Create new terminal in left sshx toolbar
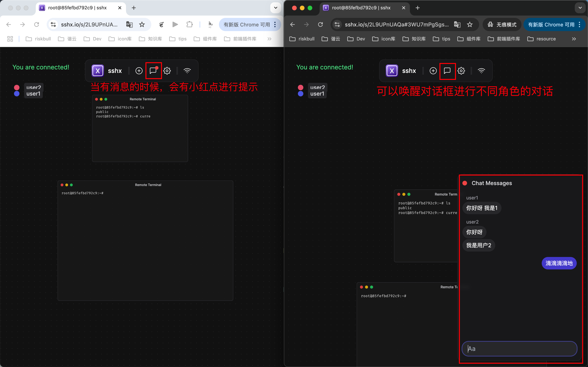This screenshot has height=367, width=588. tap(139, 71)
